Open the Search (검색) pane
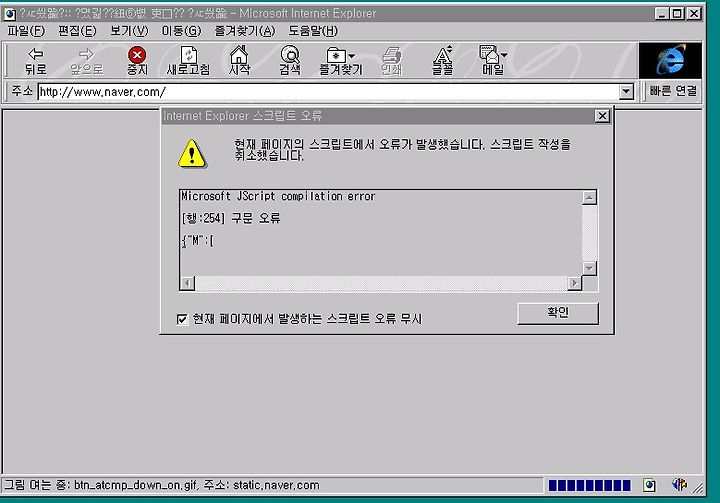This screenshot has width=720, height=503. [290, 61]
